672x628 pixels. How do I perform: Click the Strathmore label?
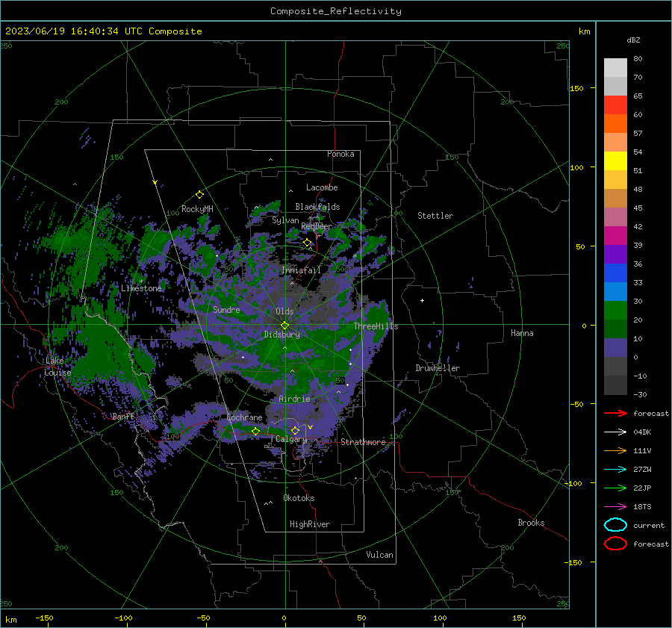point(363,442)
